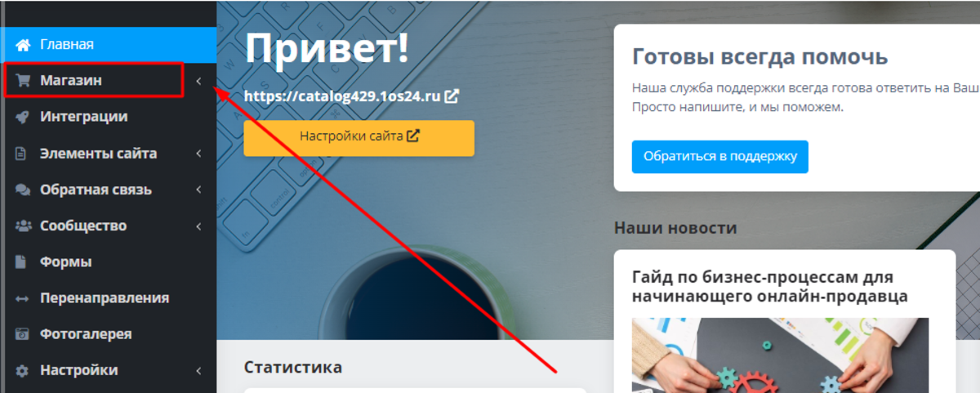The height and width of the screenshot is (393, 980).
Task: Expand the Обратная связь chevron
Action: (x=198, y=190)
